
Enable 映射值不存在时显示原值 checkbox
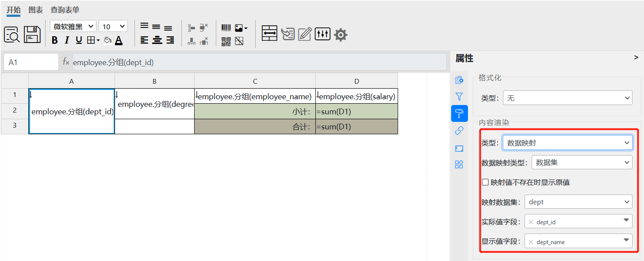tap(485, 182)
